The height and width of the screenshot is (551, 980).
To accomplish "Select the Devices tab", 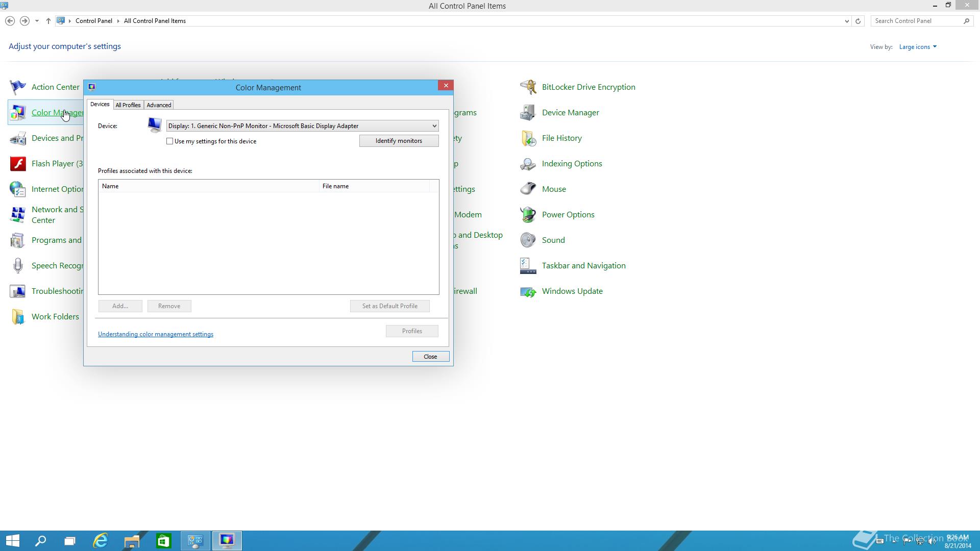I will (x=100, y=104).
